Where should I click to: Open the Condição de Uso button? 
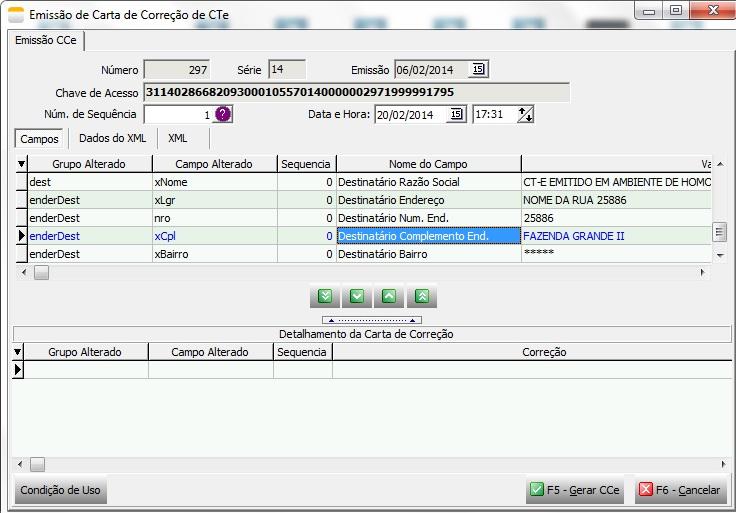[x=61, y=490]
